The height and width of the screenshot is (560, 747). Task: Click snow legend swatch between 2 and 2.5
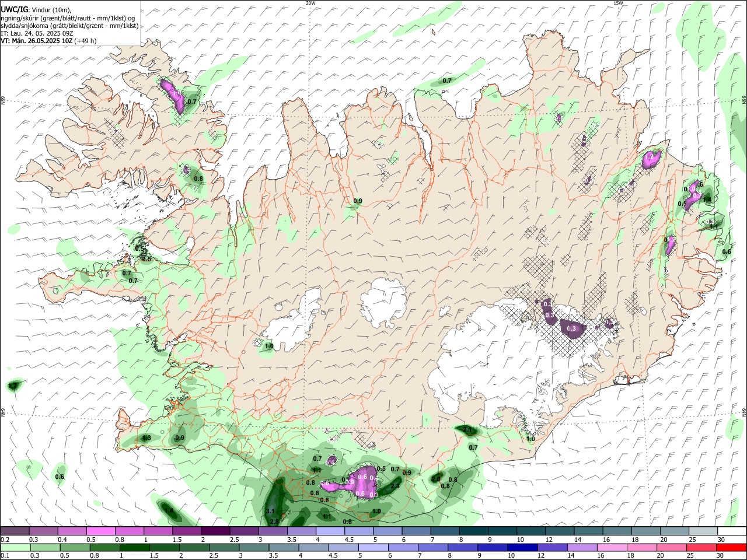click(x=215, y=531)
